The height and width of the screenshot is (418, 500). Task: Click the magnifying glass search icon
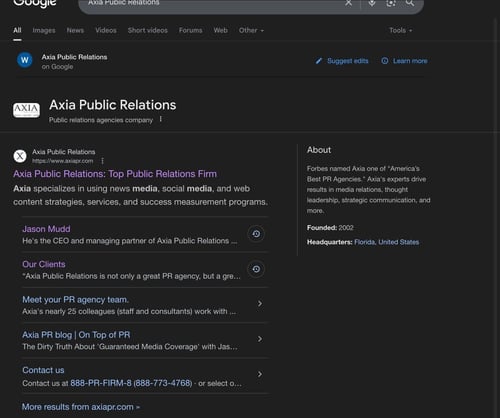[410, 3]
